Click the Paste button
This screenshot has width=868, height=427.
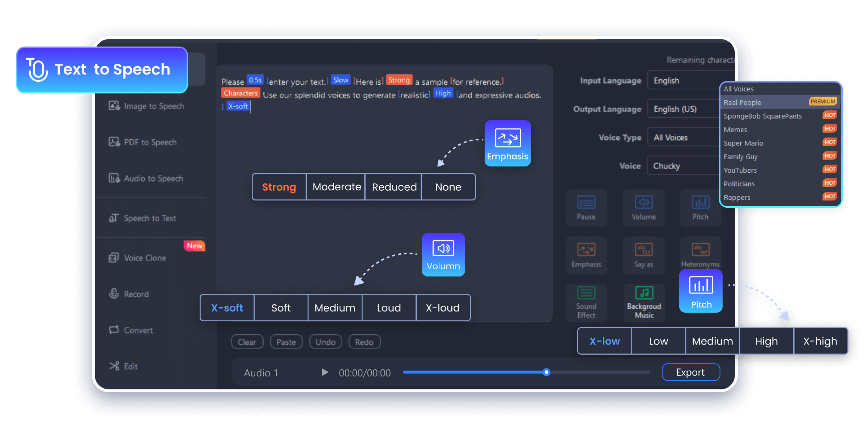(x=283, y=342)
